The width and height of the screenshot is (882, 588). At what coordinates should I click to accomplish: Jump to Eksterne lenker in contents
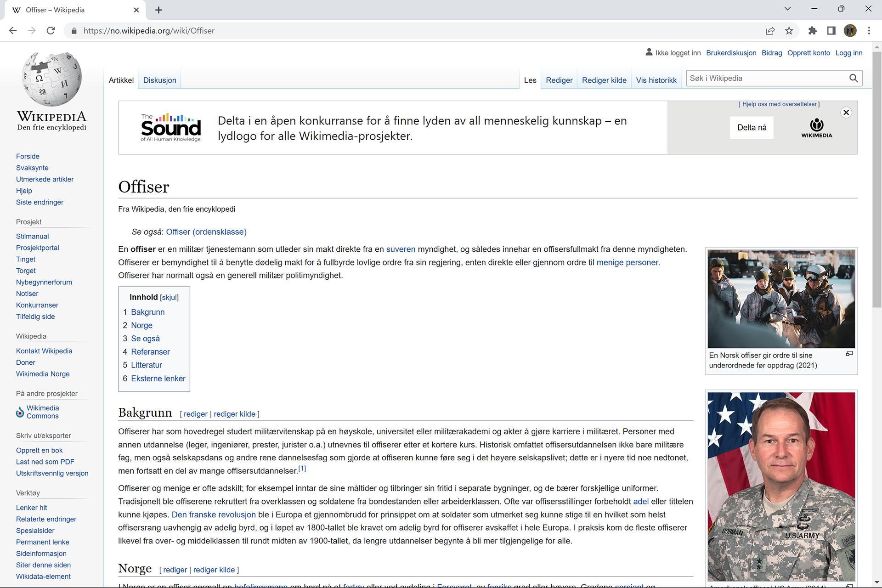[x=158, y=379]
